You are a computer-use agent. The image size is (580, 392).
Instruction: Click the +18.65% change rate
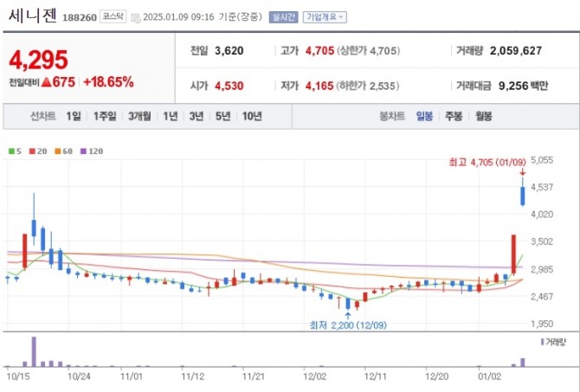click(x=108, y=81)
